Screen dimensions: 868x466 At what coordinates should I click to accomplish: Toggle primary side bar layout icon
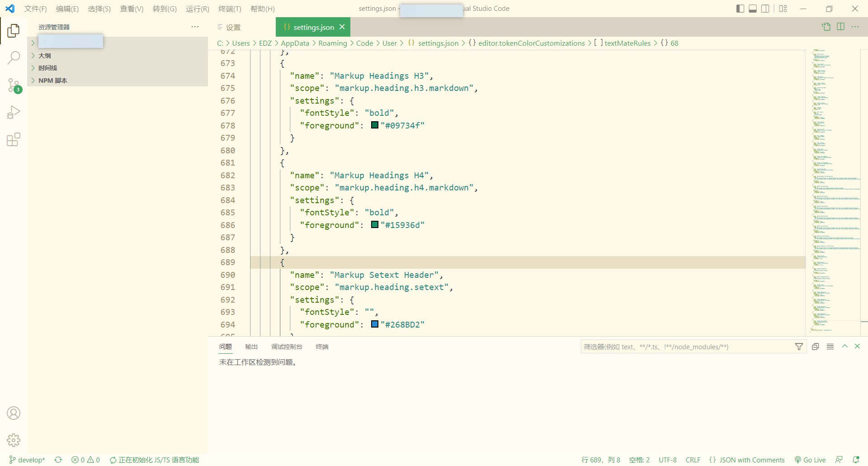[740, 9]
